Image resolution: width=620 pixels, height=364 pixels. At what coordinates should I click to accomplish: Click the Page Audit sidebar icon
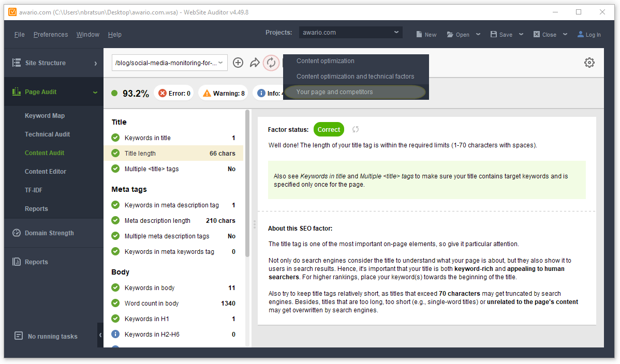16,92
